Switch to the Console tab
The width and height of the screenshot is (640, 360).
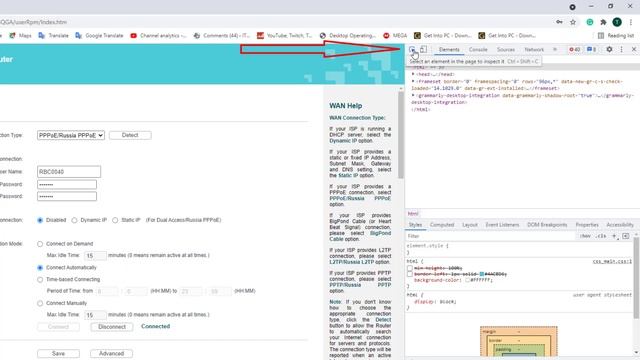478,49
